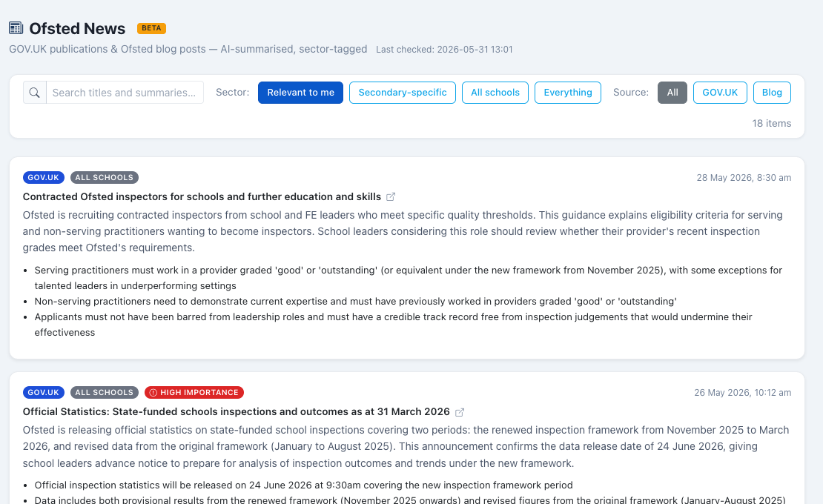823x504 pixels.
Task: Filter by Secondary-specific sector
Action: pos(403,93)
